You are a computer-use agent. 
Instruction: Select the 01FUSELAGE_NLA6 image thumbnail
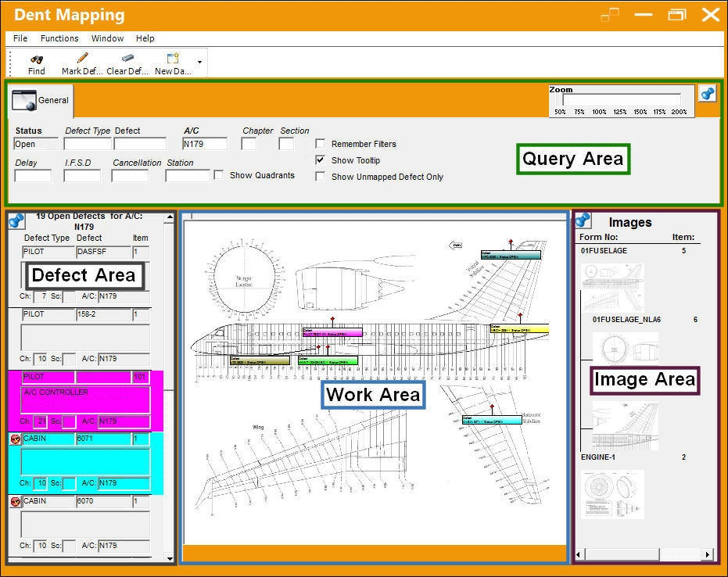click(626, 348)
